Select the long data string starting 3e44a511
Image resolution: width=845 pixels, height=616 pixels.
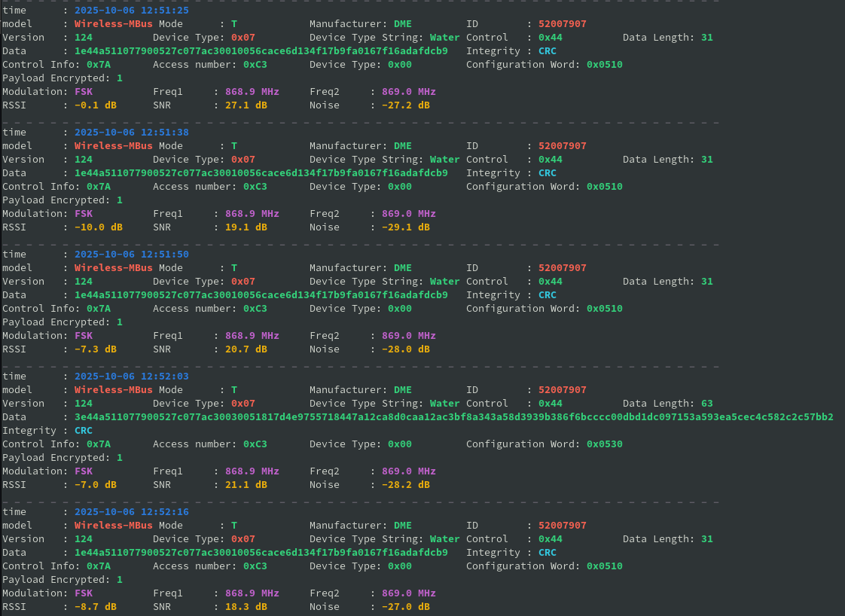(453, 417)
